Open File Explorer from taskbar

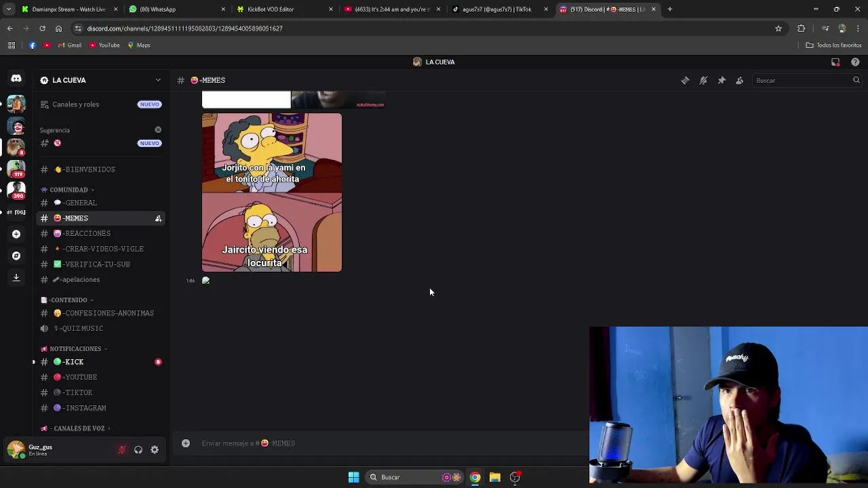click(495, 477)
